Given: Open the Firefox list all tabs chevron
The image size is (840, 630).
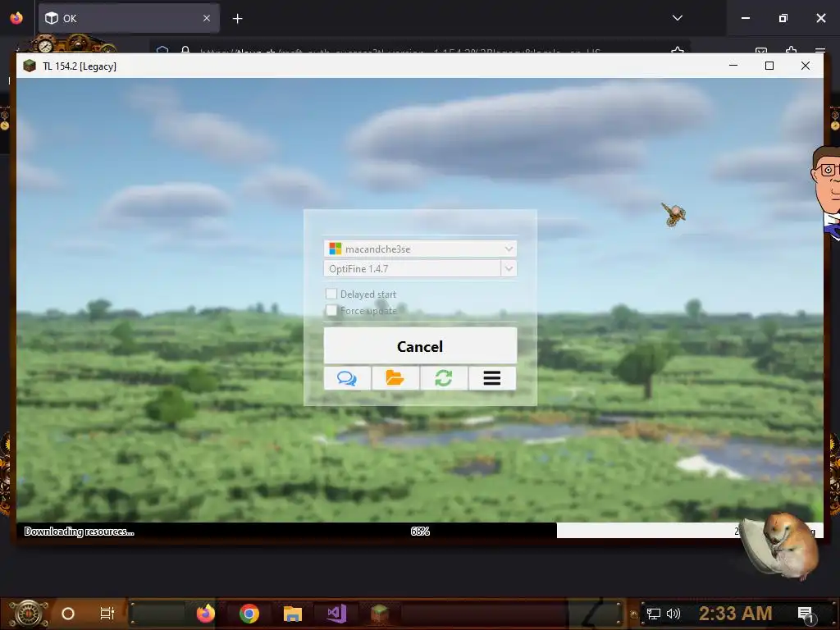Looking at the screenshot, I should coord(678,18).
